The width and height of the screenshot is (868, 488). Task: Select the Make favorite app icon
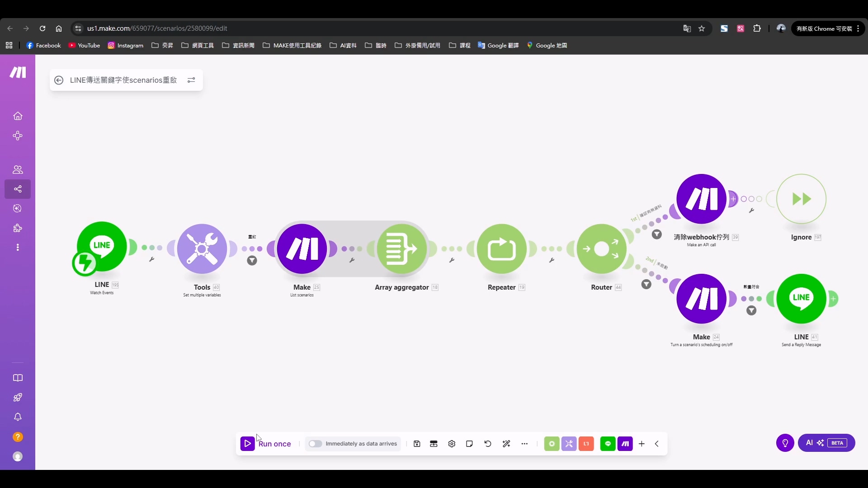tap(625, 444)
